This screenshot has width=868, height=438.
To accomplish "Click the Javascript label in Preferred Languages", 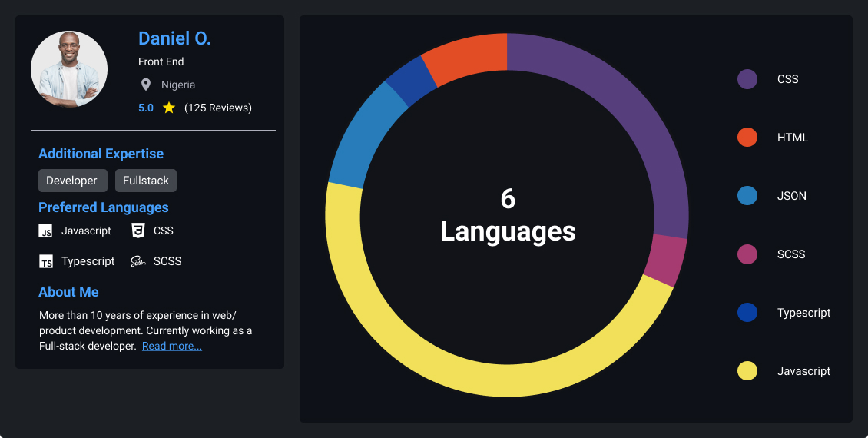I will pyautogui.click(x=86, y=231).
